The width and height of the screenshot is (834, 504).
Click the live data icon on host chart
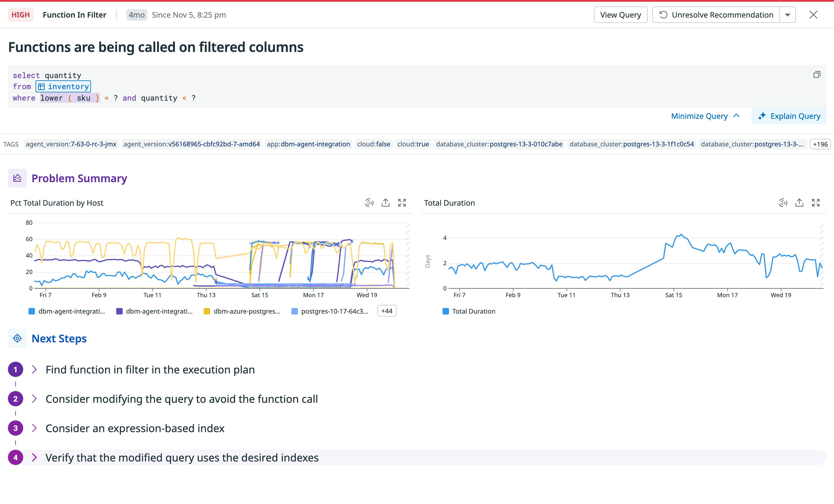pos(369,203)
